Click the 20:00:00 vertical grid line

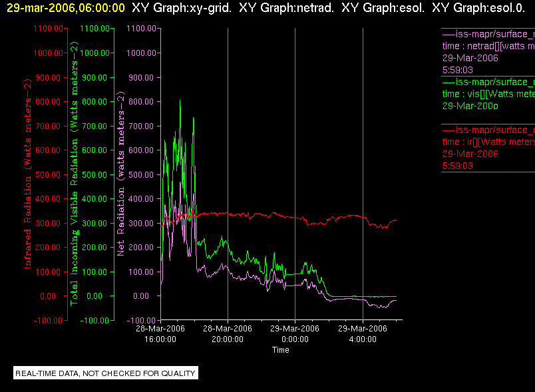tap(228, 174)
